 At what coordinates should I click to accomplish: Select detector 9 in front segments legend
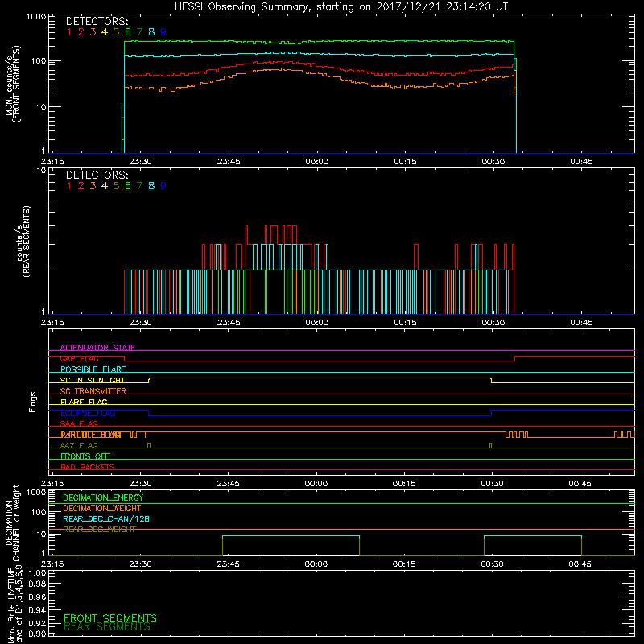[x=163, y=32]
